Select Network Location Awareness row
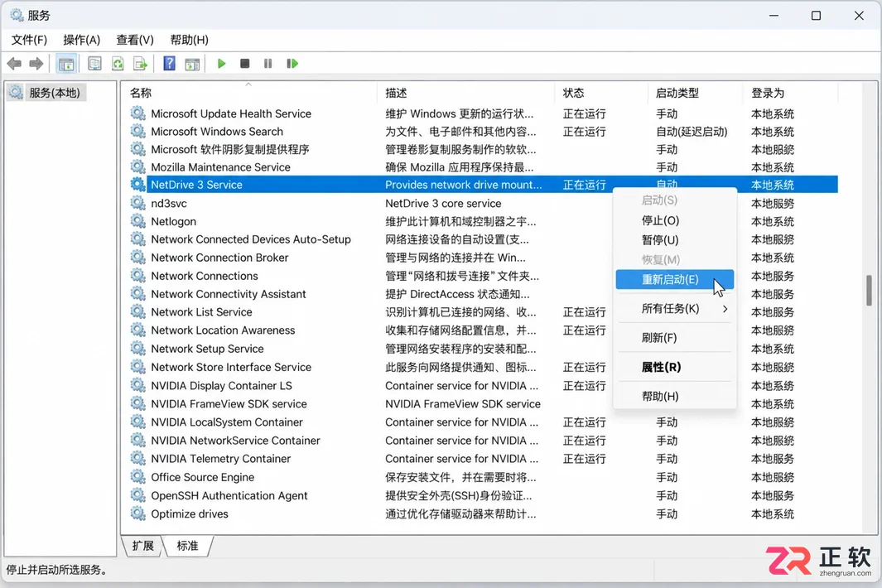 [x=484, y=330]
